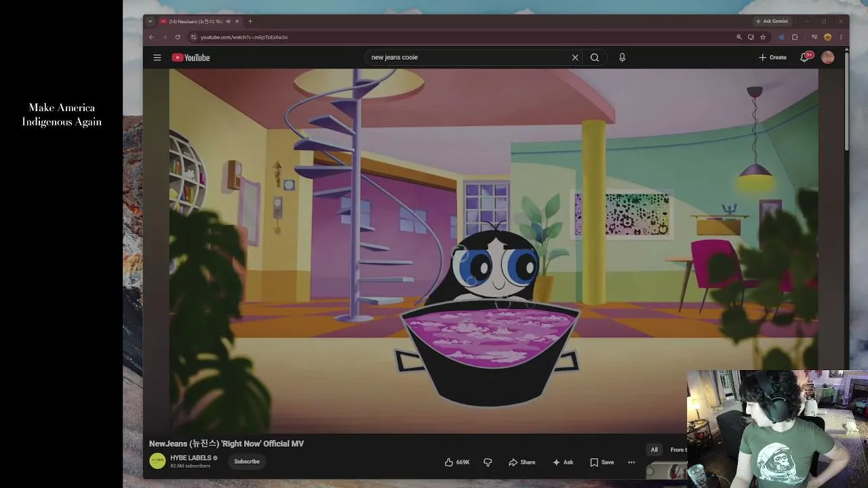
Task: Open the first recommended video thumbnail
Action: 667,470
